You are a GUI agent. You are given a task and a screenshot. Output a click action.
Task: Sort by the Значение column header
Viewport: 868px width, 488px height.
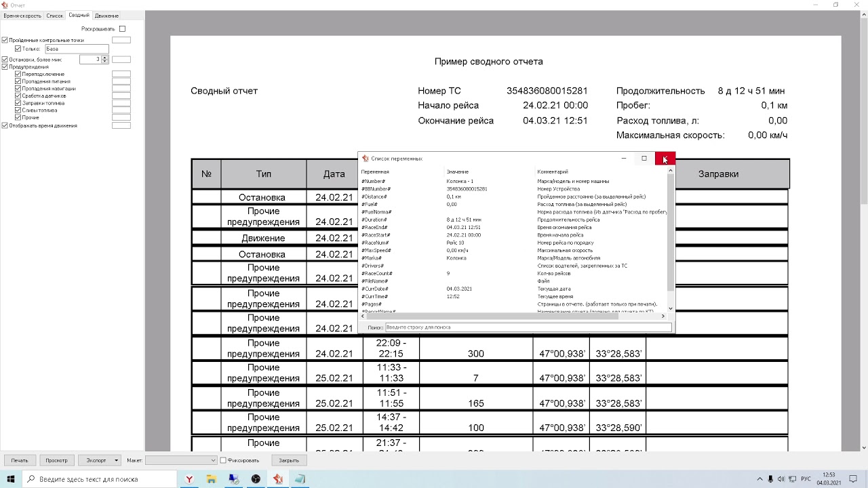[458, 172]
